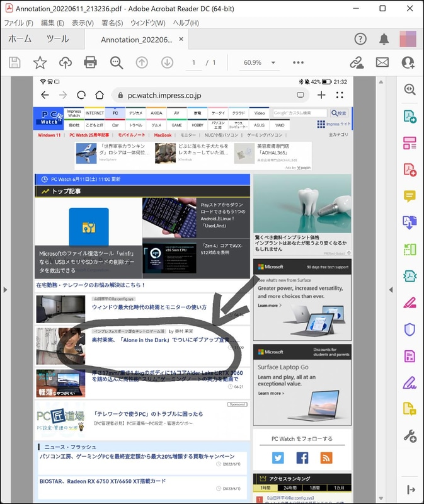424x504 pixels.
Task: Click the 60.9% zoom value field
Action: coord(253,62)
